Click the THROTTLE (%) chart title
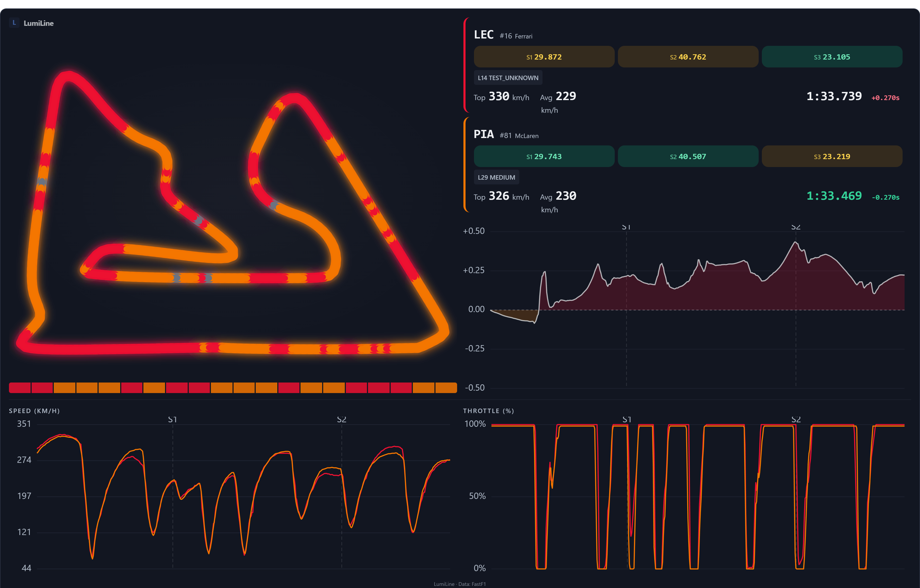Screen dimensions: 920x588 click(489, 411)
